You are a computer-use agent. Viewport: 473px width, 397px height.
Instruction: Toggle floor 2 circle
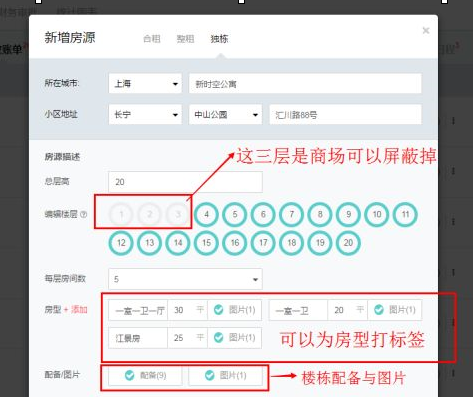(x=150, y=214)
